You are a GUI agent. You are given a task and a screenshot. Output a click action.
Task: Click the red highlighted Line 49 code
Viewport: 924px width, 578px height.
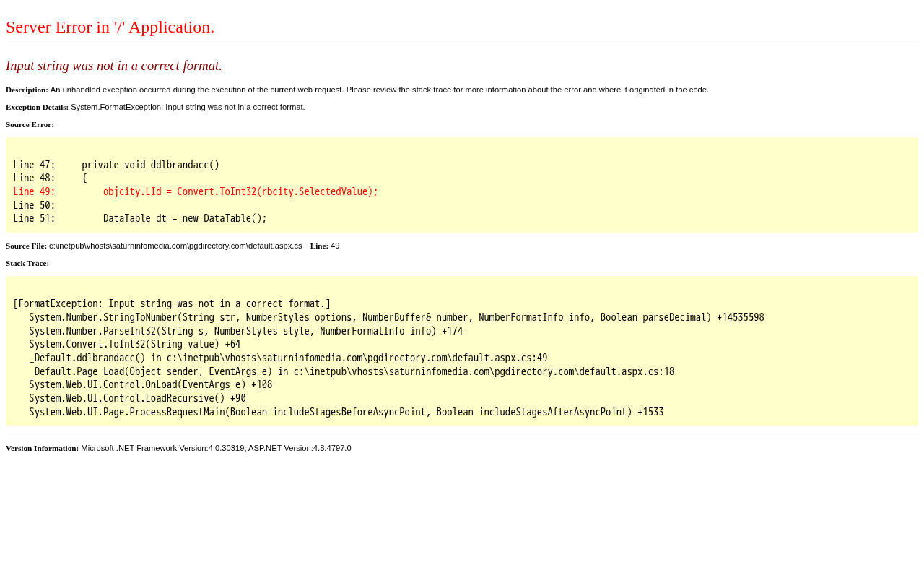pyautogui.click(x=196, y=192)
